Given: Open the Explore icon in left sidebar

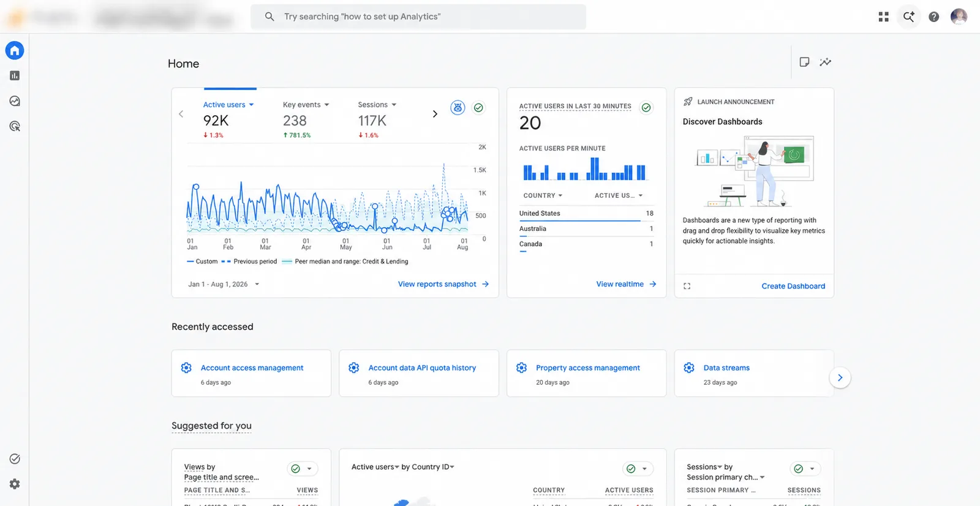Looking at the screenshot, I should (15, 101).
